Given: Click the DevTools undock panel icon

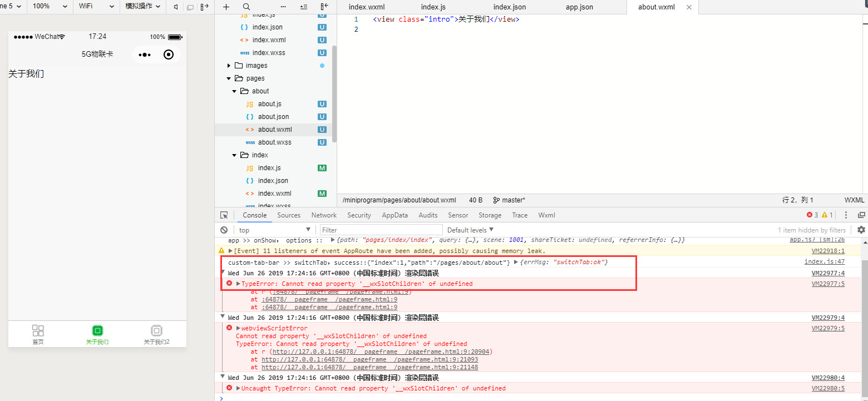Looking at the screenshot, I should pyautogui.click(x=861, y=215).
